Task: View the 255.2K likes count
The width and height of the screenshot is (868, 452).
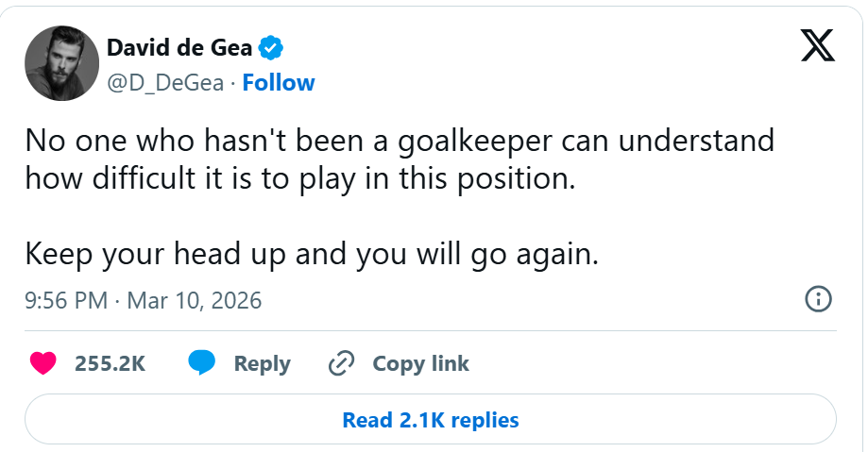Action: pos(110,363)
